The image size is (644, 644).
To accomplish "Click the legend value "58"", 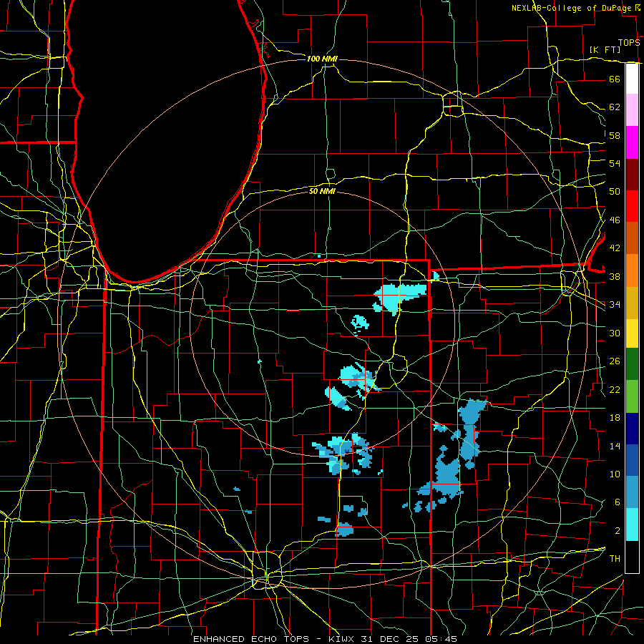I will (615, 135).
